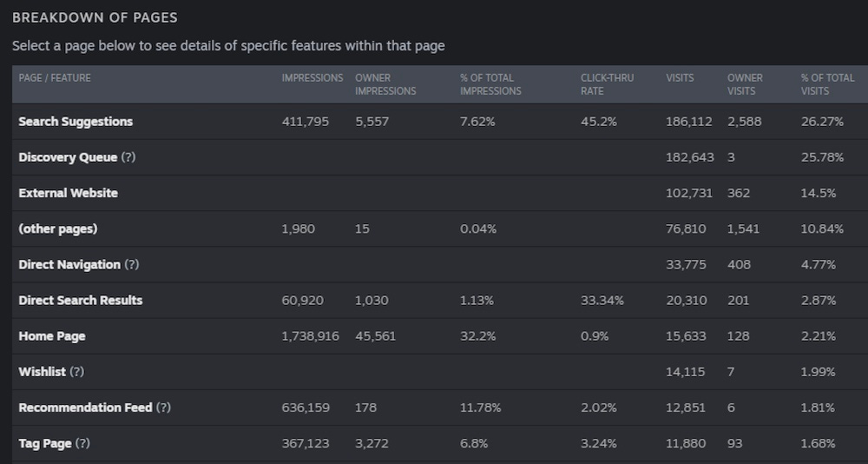The image size is (868, 464).
Task: Click the 33,775 Direct Navigation visits value
Action: pyautogui.click(x=686, y=264)
